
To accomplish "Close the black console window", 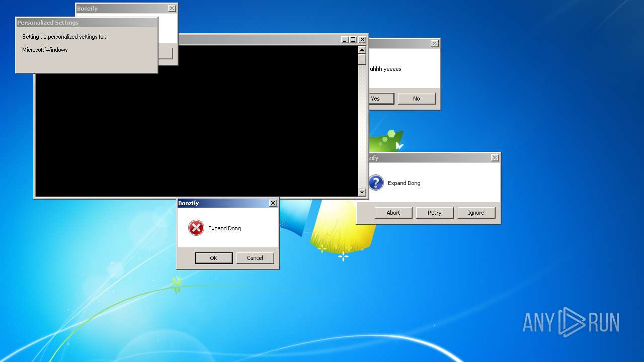I will (362, 39).
